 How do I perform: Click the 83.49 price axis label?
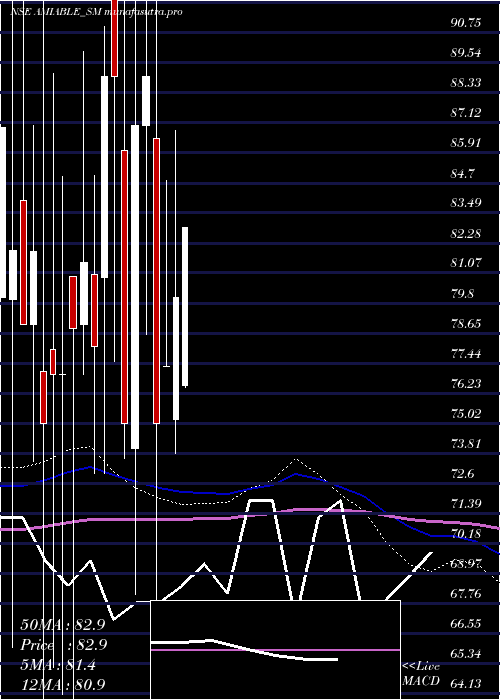466,203
